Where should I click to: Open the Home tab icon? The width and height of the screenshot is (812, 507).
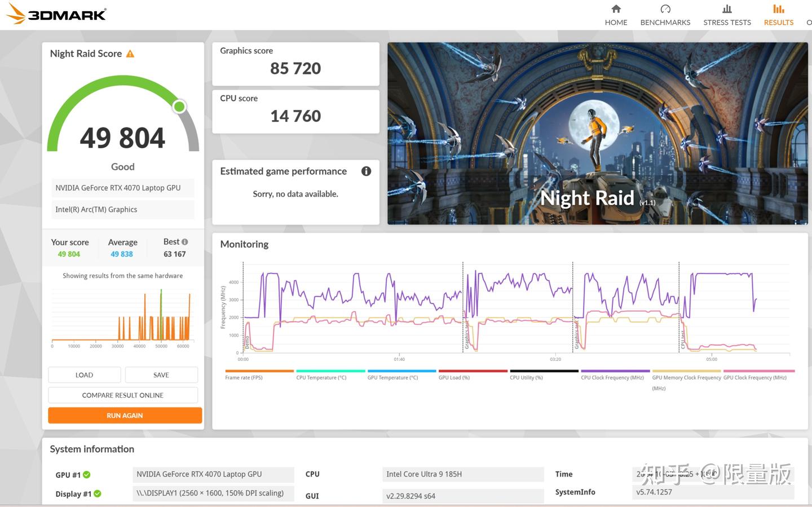[x=616, y=9]
